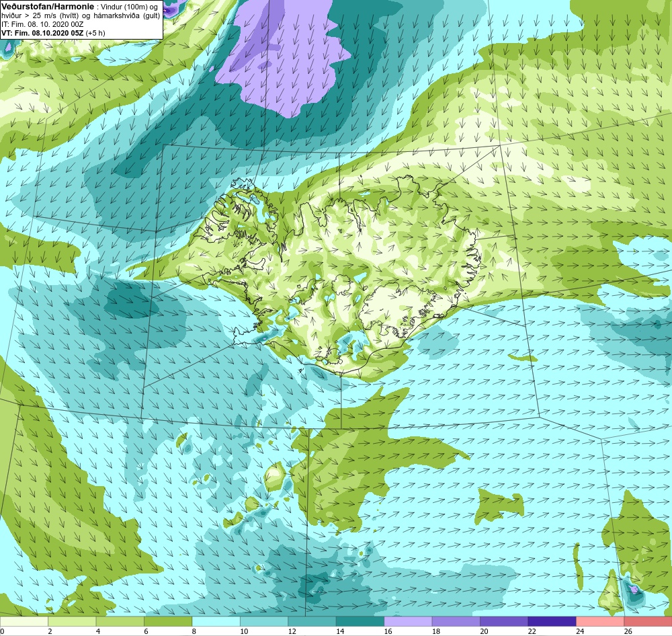Click the 'VT: Fim. 08.10.2020 05Z' valid time
The width and height of the screenshot is (672, 636).
42,33
